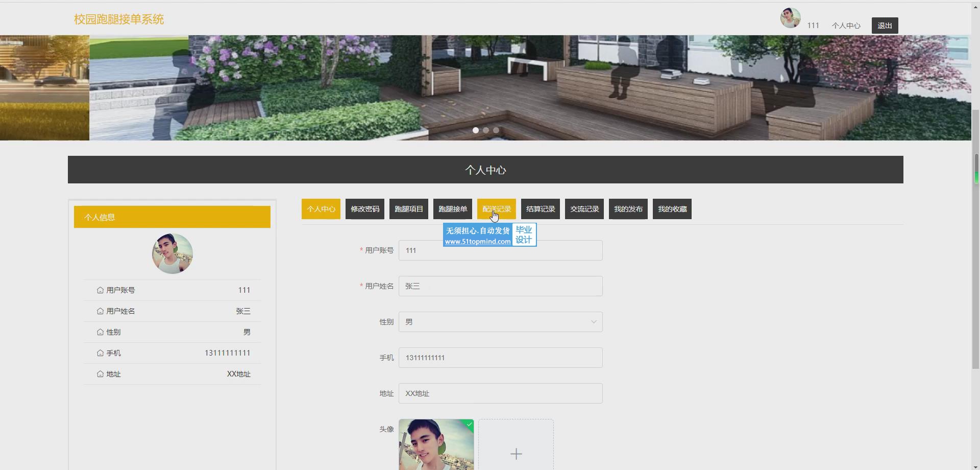Click the sidebar phone value 13111111111

tap(228, 353)
